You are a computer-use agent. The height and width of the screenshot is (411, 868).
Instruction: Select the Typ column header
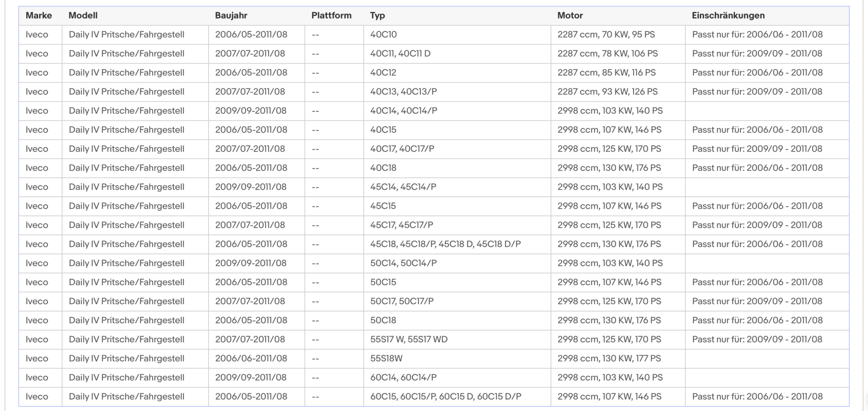click(x=377, y=16)
